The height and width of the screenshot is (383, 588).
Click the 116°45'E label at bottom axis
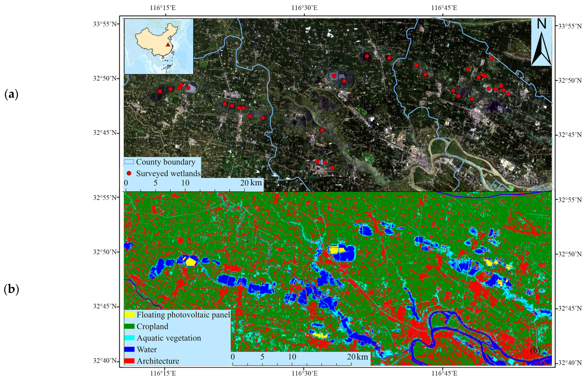tap(444, 373)
